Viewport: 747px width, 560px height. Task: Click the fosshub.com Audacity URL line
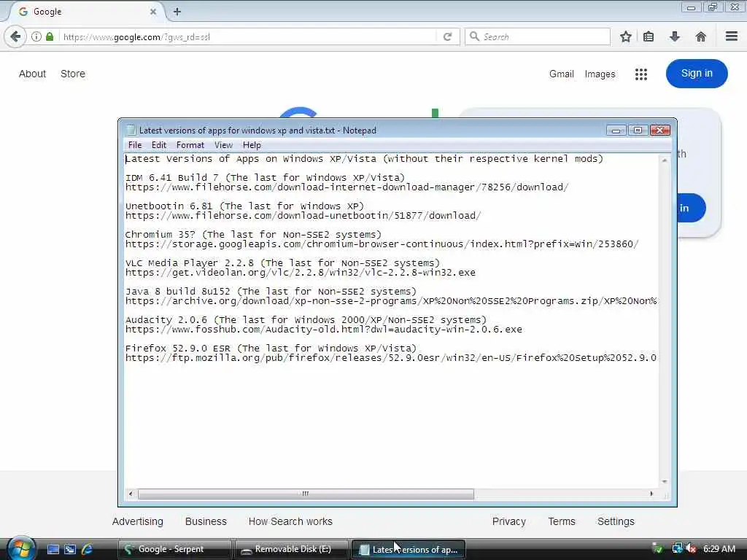click(x=323, y=330)
